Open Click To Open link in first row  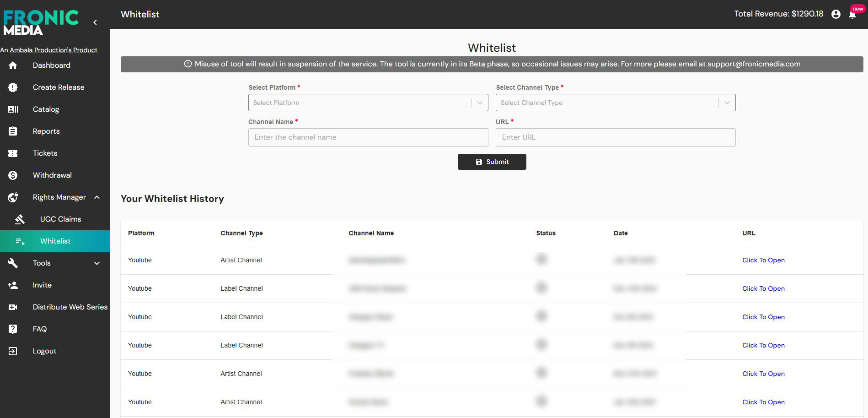(x=763, y=260)
